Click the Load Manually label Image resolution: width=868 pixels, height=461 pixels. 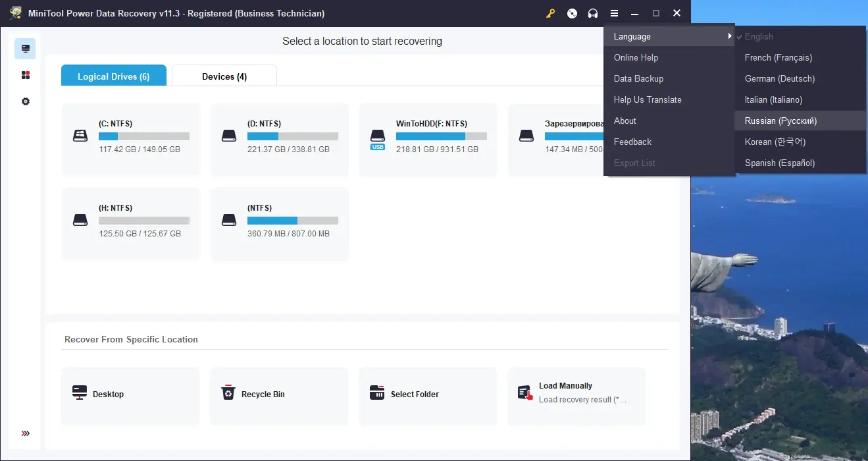565,386
